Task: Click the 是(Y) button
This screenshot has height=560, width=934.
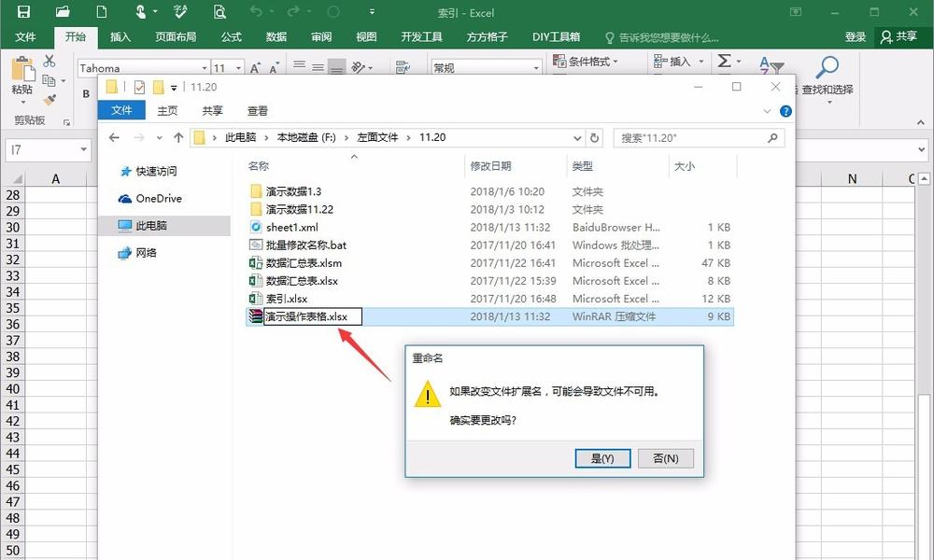Action: (x=602, y=458)
